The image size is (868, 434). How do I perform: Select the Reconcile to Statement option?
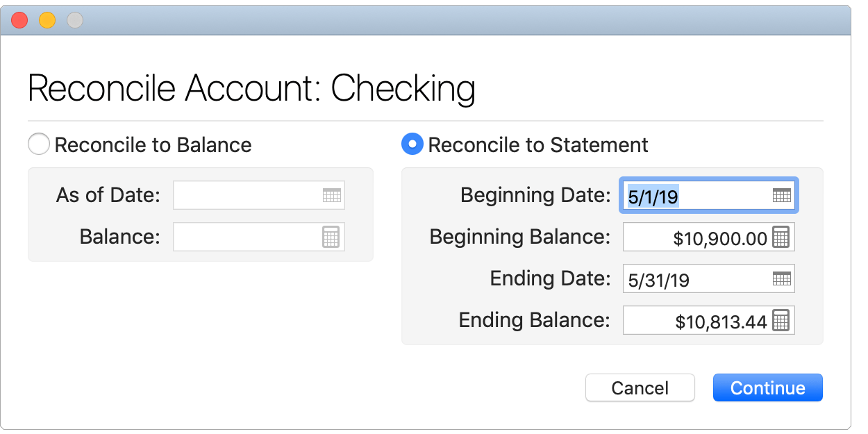tap(412, 144)
